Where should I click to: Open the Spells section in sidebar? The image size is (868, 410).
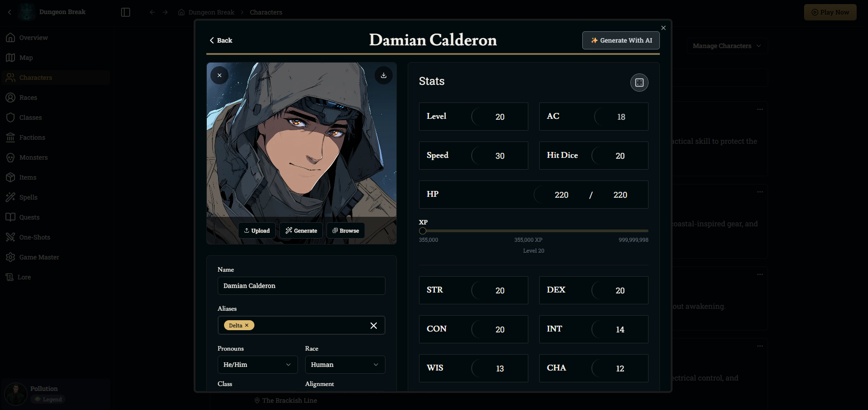[x=28, y=197]
